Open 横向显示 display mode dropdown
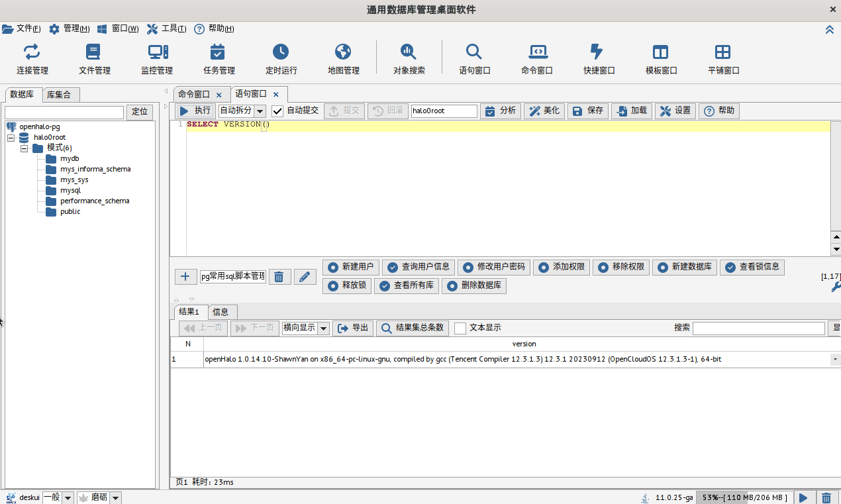This screenshot has height=504, width=841. pyautogui.click(x=323, y=328)
